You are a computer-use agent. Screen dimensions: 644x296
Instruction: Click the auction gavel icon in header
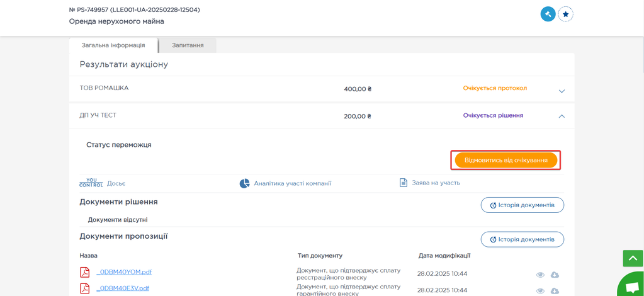(548, 14)
